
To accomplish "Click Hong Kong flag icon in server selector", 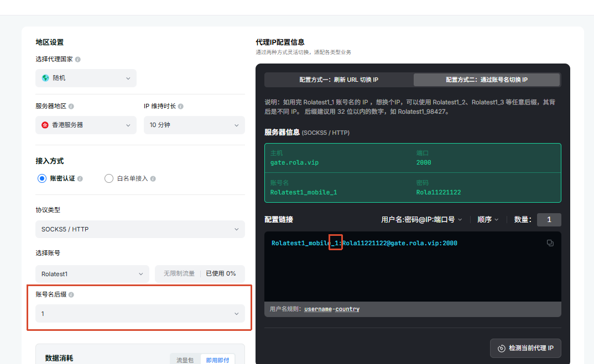I will (45, 125).
